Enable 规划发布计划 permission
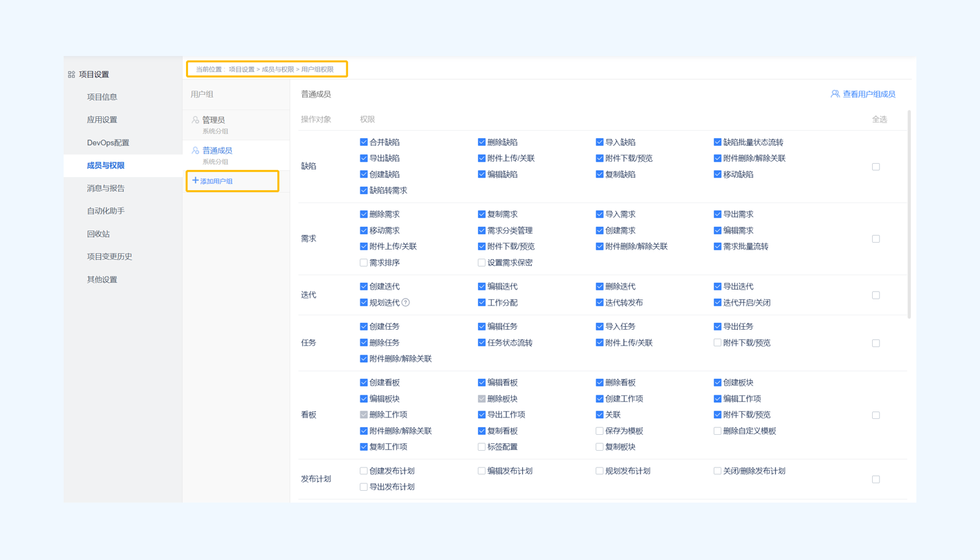 [600, 471]
